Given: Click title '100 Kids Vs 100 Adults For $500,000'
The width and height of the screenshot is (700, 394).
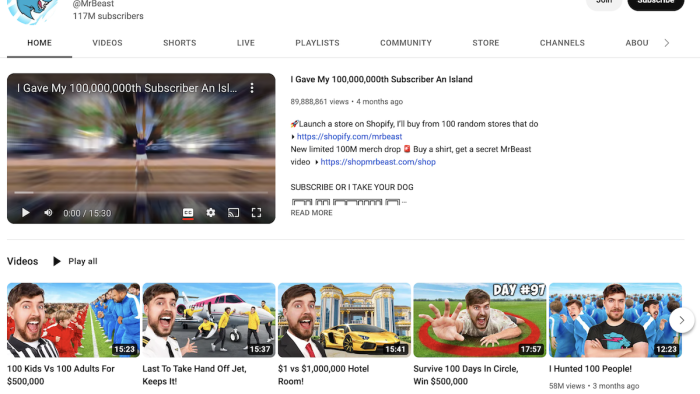Looking at the screenshot, I should [x=61, y=375].
